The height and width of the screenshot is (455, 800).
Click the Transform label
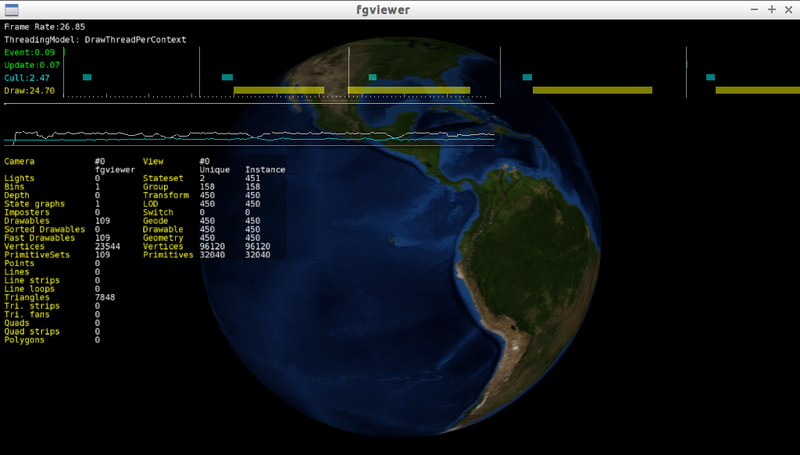[166, 195]
